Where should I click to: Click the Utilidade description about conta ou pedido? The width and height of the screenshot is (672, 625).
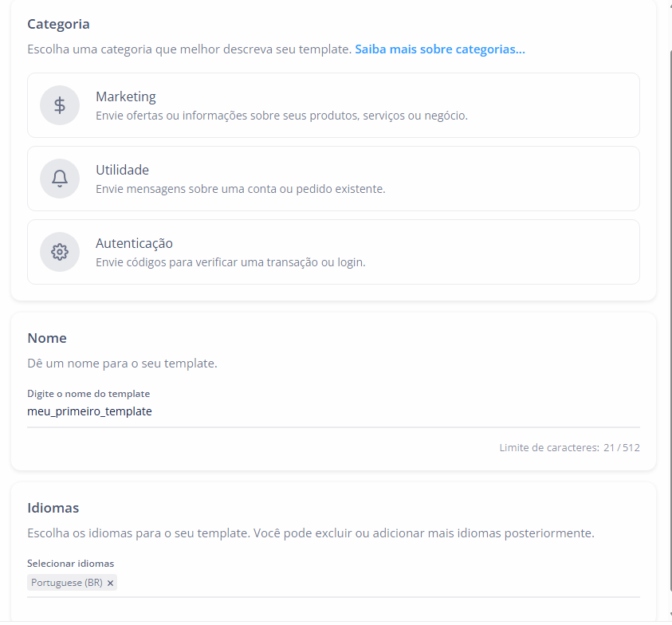click(x=240, y=189)
